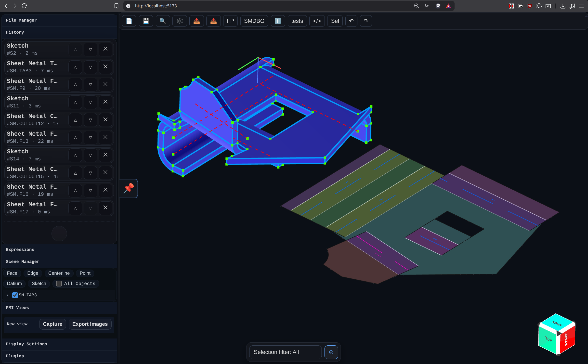Click the import inbox tray icon

point(196,21)
